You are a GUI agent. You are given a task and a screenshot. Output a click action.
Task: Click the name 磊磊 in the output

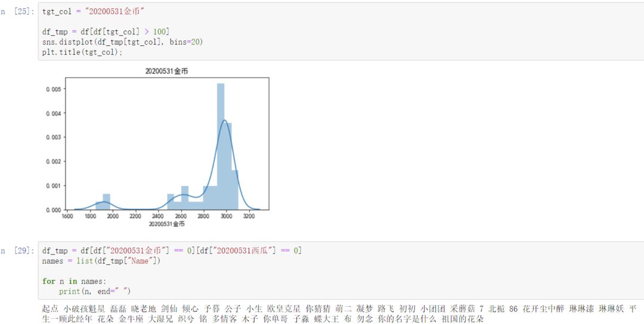[118, 309]
